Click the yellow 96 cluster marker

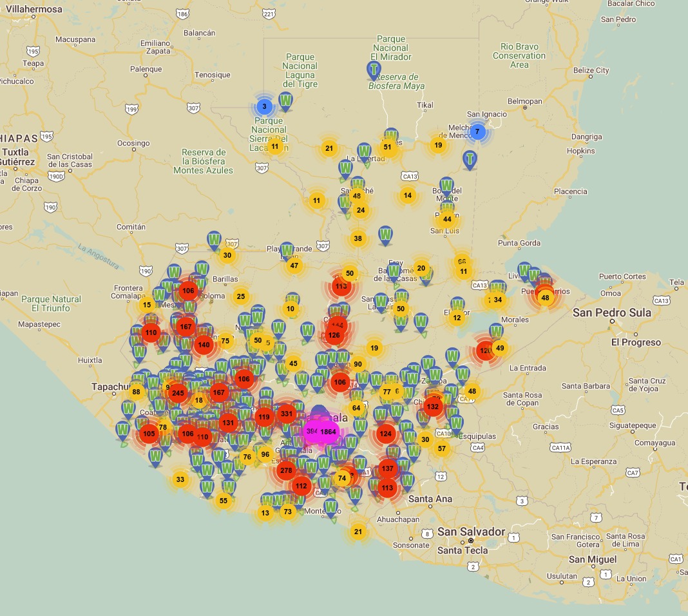[265, 454]
